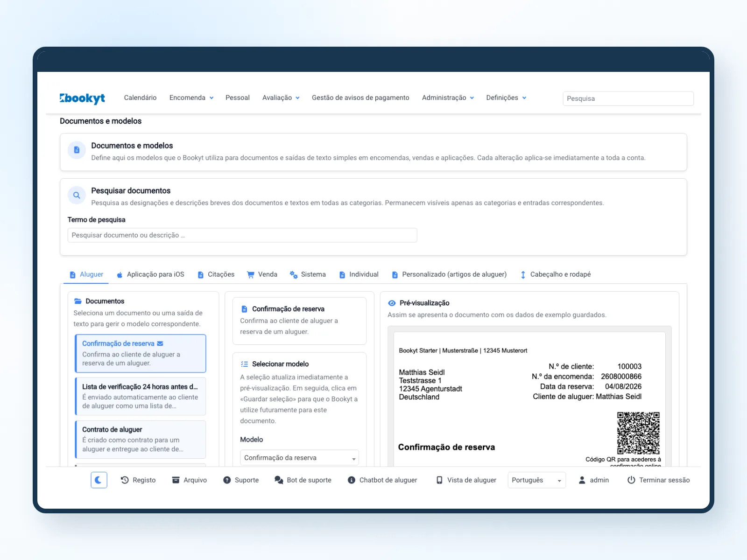Click the Documentos e modelos file icon
This screenshot has width=747, height=560.
[77, 150]
